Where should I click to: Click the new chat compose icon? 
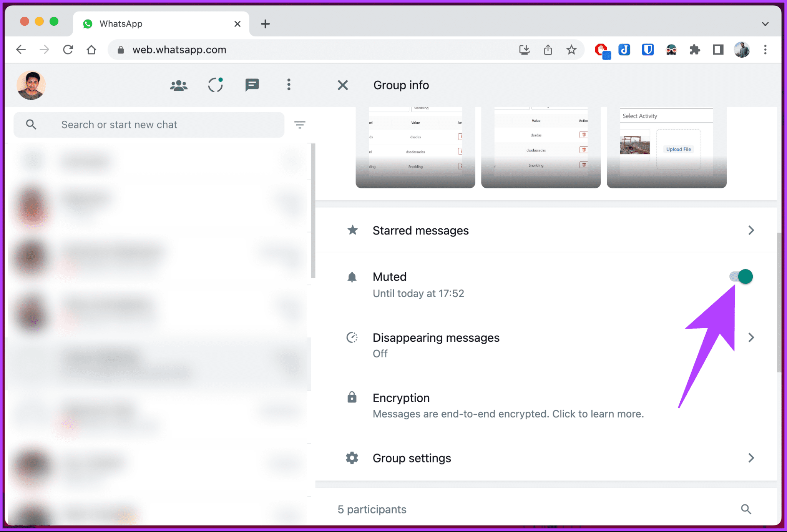252,84
